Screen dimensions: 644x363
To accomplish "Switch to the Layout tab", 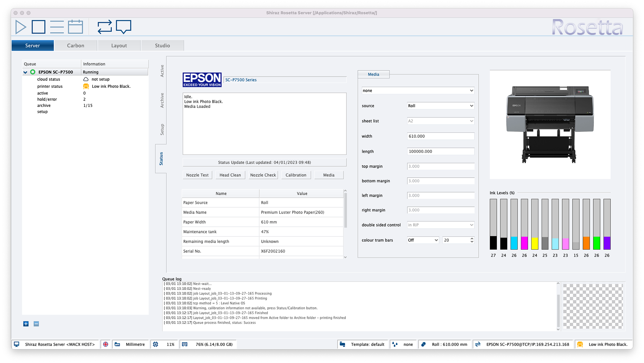I will coord(119,46).
